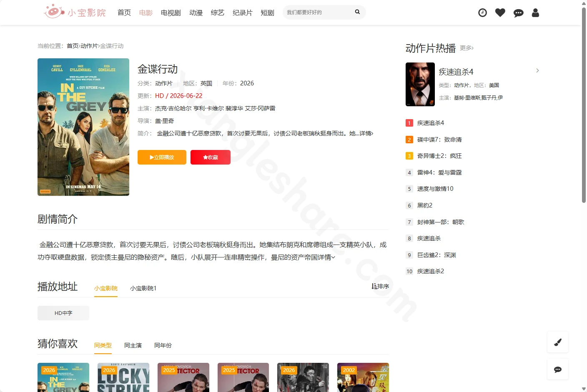Click the chevron next to 疾速追杀4
The width and height of the screenshot is (587, 392).
point(537,70)
